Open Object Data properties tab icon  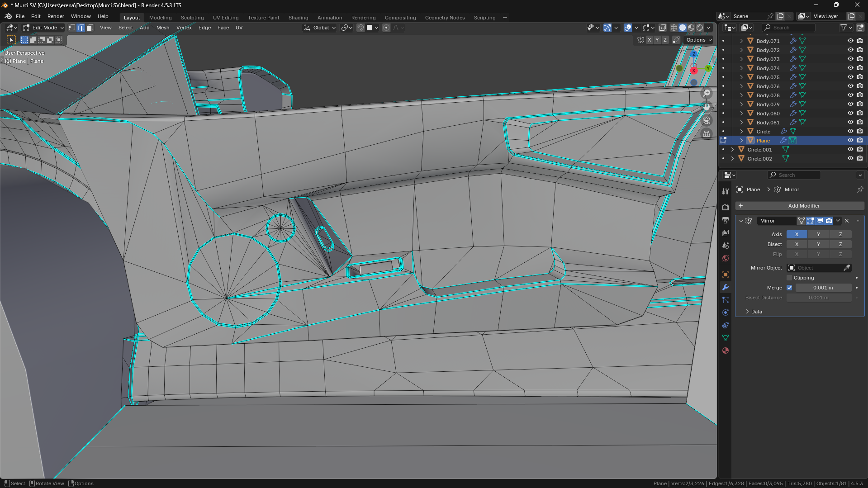pos(726,338)
